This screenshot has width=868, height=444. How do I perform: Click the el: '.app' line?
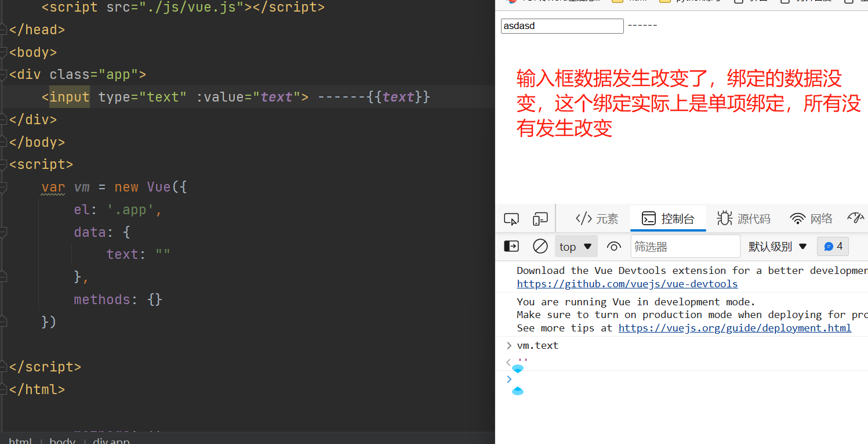(118, 210)
